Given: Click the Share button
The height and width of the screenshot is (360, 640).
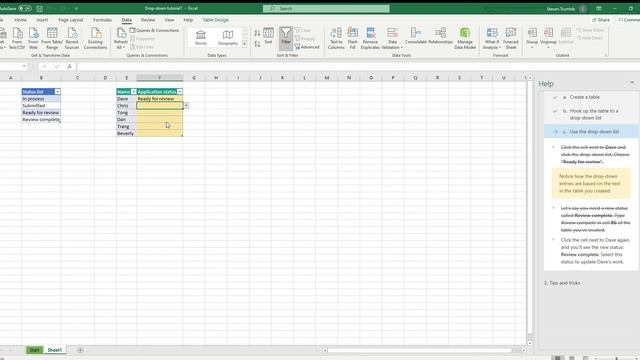Looking at the screenshot, I should tap(601, 20).
